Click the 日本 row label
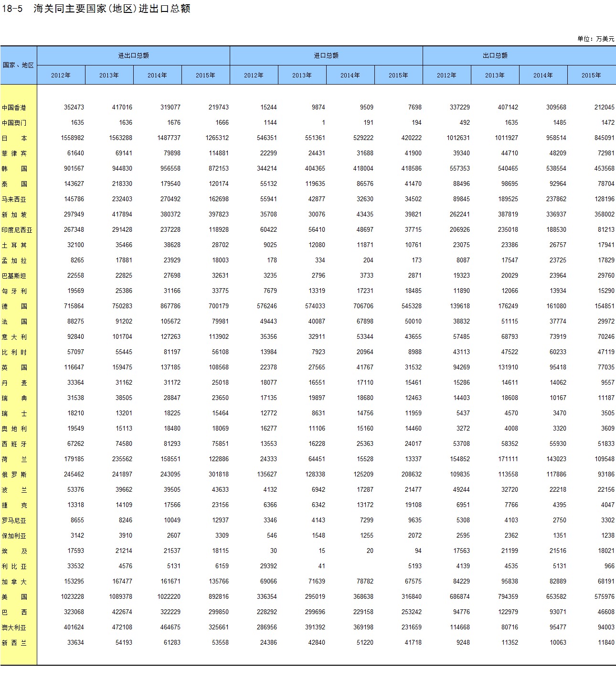The height and width of the screenshot is (681, 616). (x=14, y=139)
